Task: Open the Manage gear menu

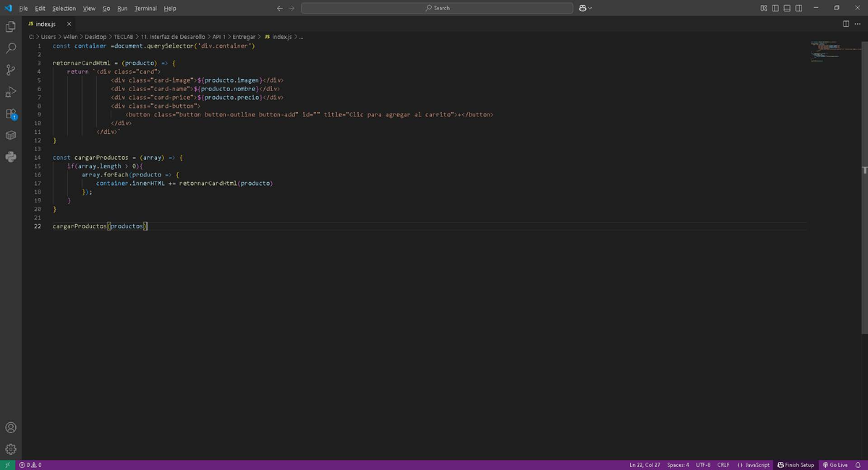Action: tap(11, 449)
